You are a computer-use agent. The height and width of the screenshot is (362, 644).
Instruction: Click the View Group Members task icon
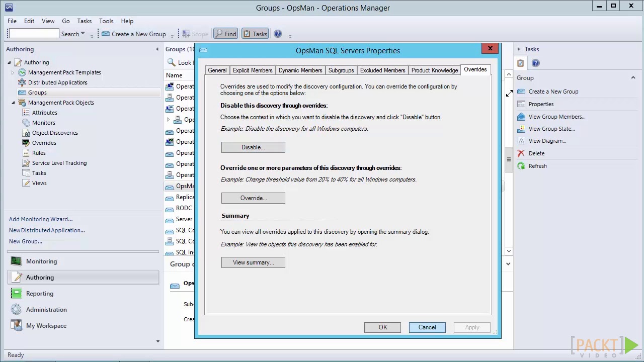click(521, 117)
